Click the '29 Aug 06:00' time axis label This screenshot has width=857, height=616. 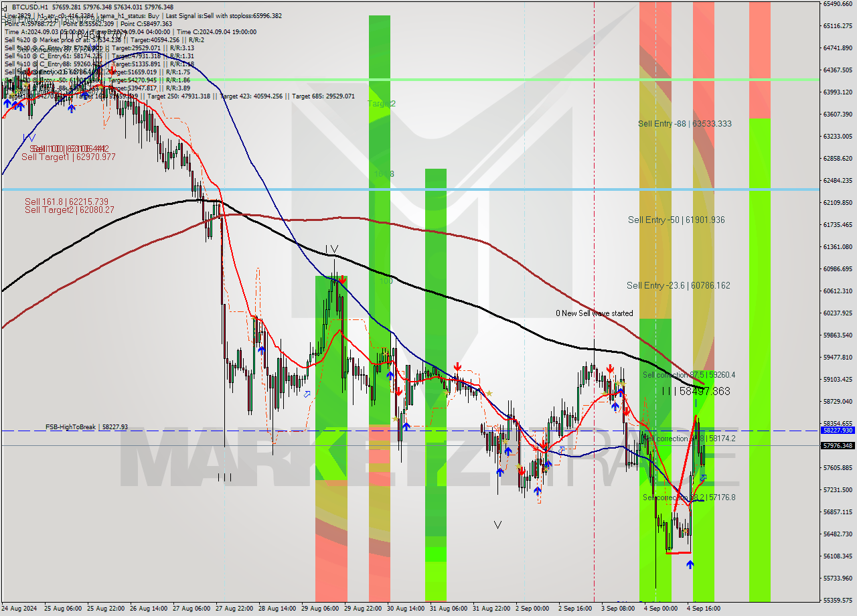tap(320, 609)
